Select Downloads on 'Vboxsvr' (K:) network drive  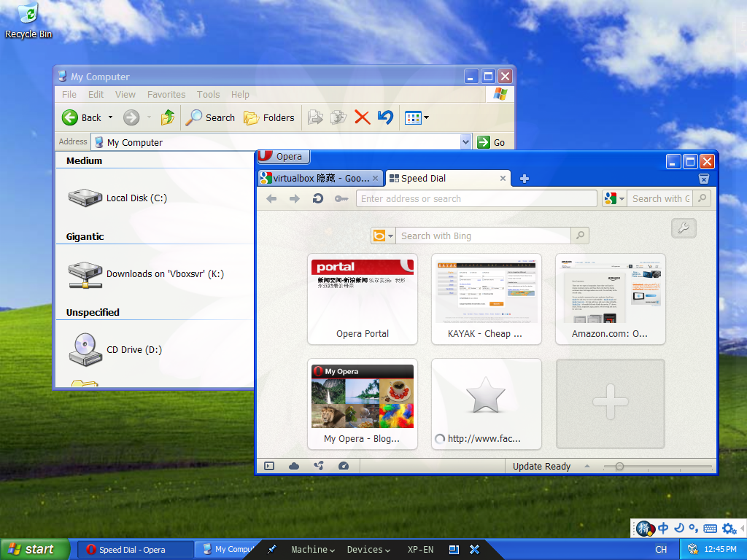pos(146,274)
